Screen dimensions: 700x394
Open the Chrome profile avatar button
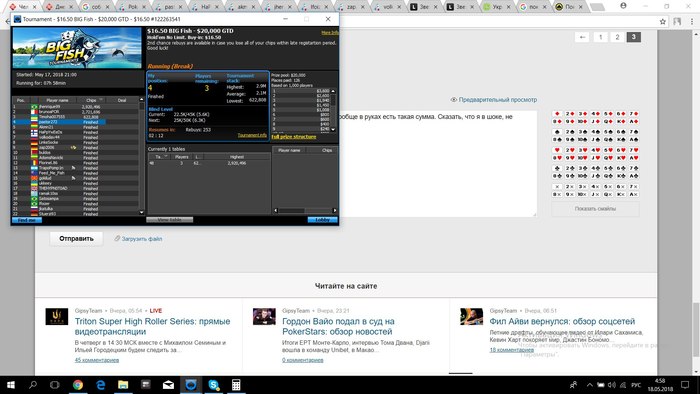[623, 6]
